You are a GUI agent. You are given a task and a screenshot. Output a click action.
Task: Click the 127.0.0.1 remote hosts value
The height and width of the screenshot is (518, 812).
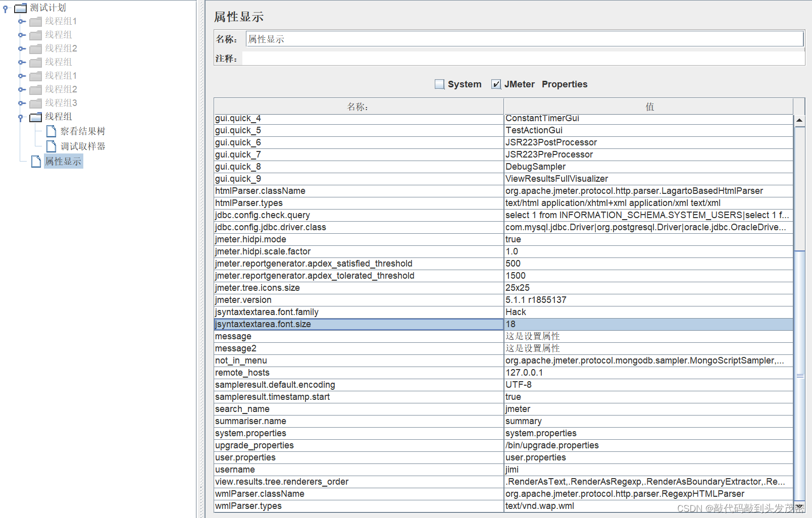tap(648, 373)
